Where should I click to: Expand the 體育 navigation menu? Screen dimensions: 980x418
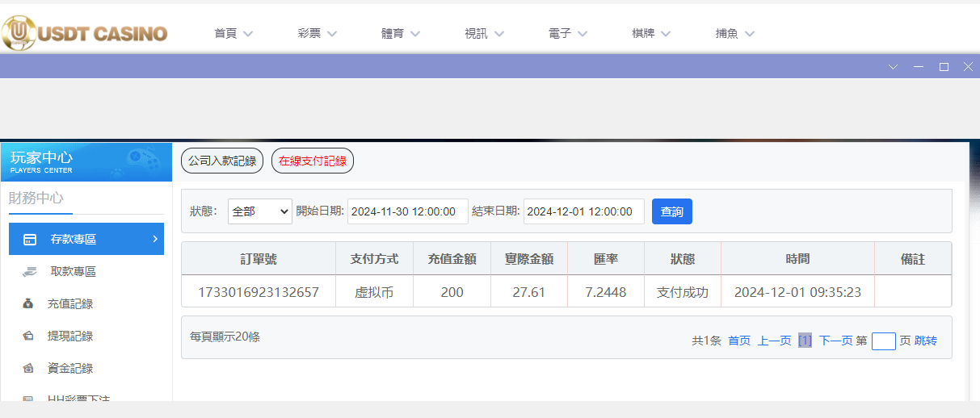coord(401,34)
